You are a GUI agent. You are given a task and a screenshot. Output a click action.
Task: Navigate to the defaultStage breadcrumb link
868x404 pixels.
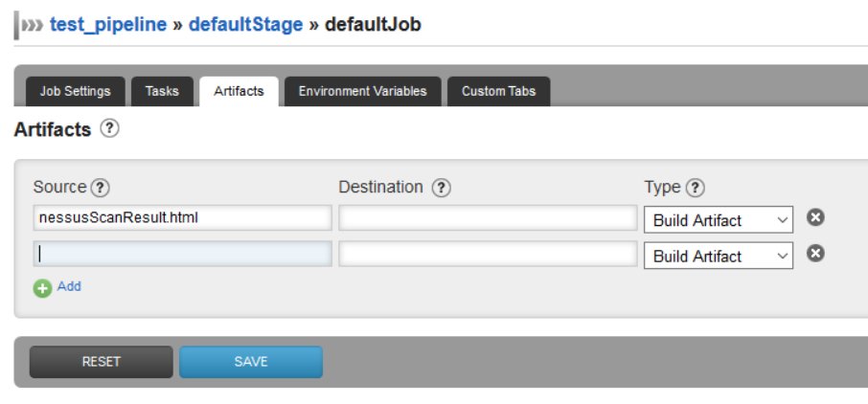coord(244,24)
